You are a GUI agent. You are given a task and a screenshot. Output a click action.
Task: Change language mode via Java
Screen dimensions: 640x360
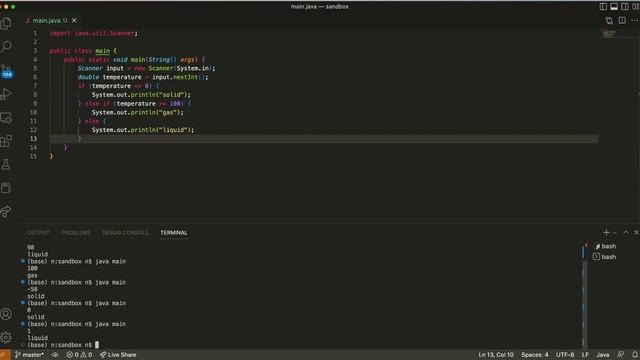pyautogui.click(x=602, y=355)
